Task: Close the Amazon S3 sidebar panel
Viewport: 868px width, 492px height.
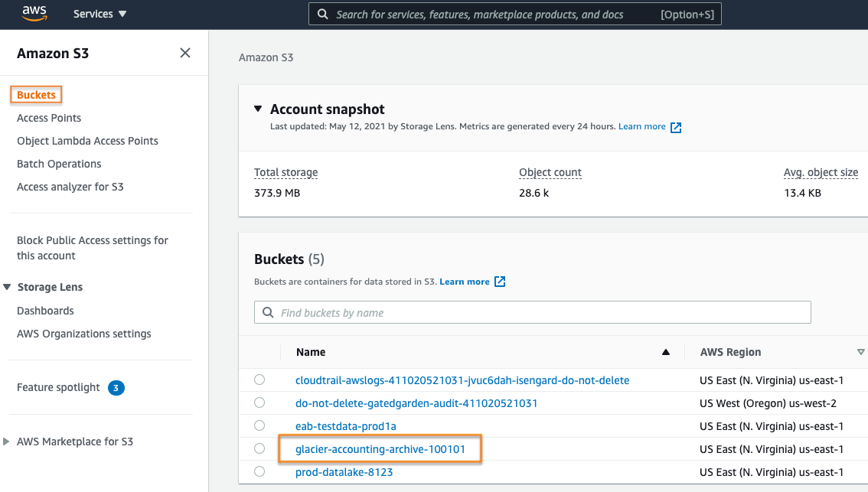Action: click(x=185, y=53)
